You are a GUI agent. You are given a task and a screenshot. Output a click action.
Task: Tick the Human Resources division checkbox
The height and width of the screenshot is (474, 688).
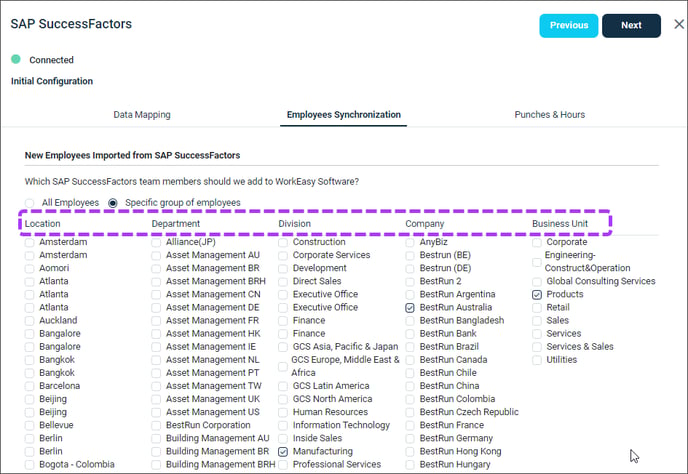(283, 412)
